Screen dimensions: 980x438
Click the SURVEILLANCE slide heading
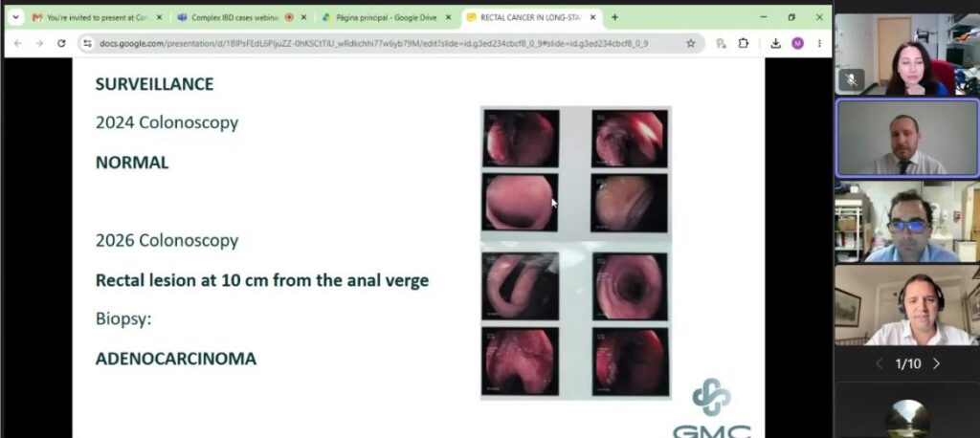154,84
